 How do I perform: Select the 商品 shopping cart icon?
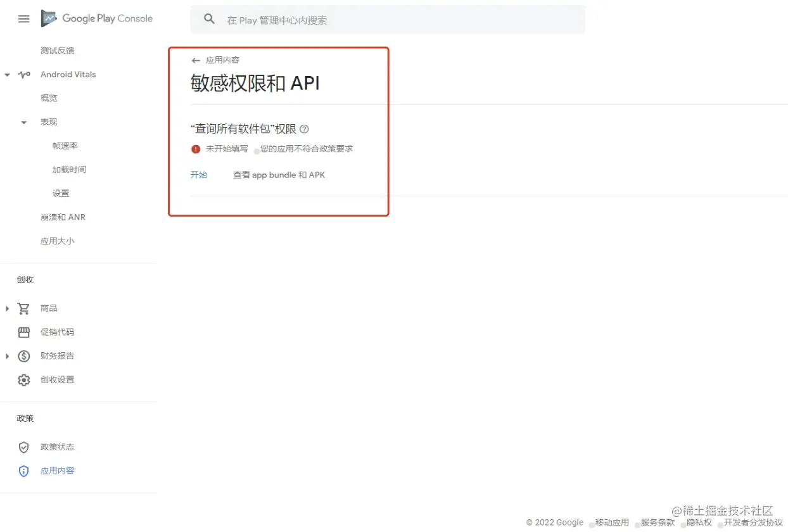point(23,308)
